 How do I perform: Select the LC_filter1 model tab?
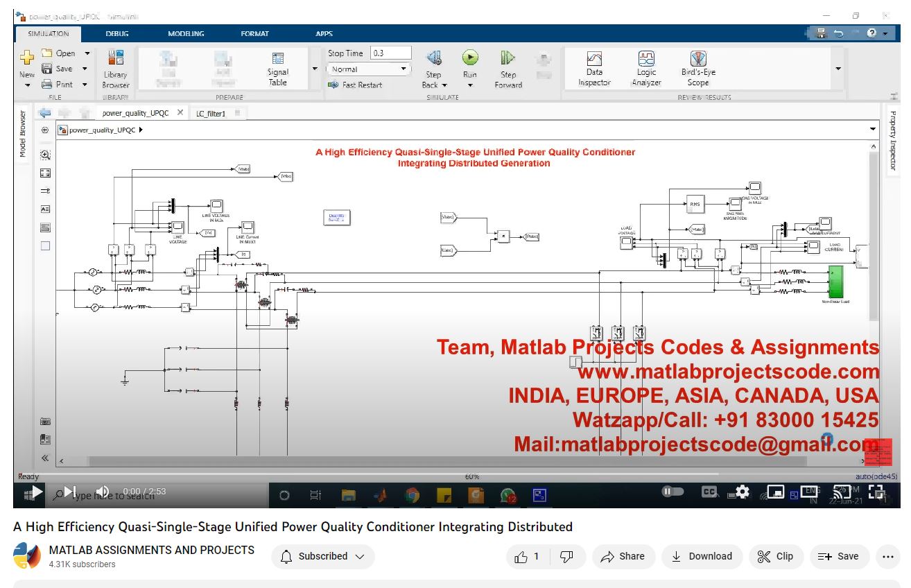tap(211, 113)
